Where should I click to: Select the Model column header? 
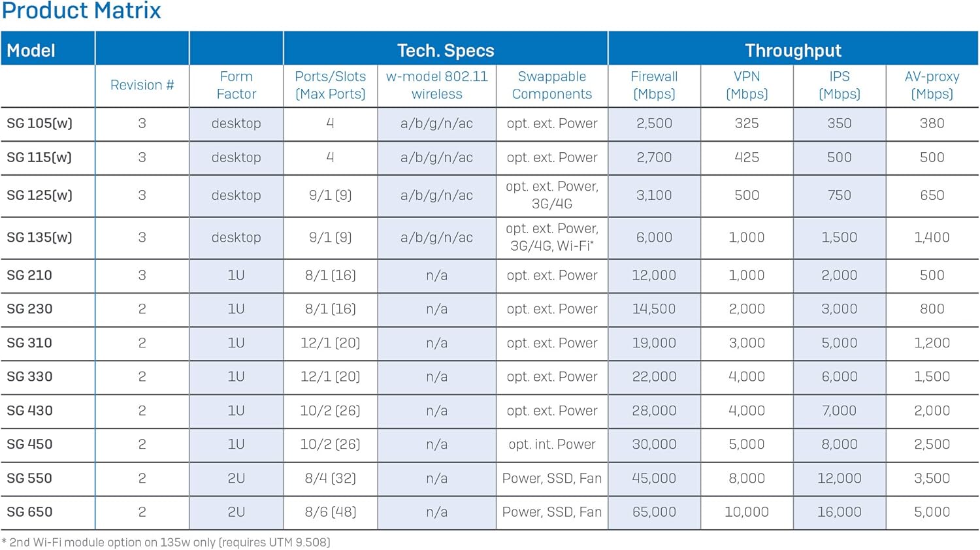[x=31, y=50]
